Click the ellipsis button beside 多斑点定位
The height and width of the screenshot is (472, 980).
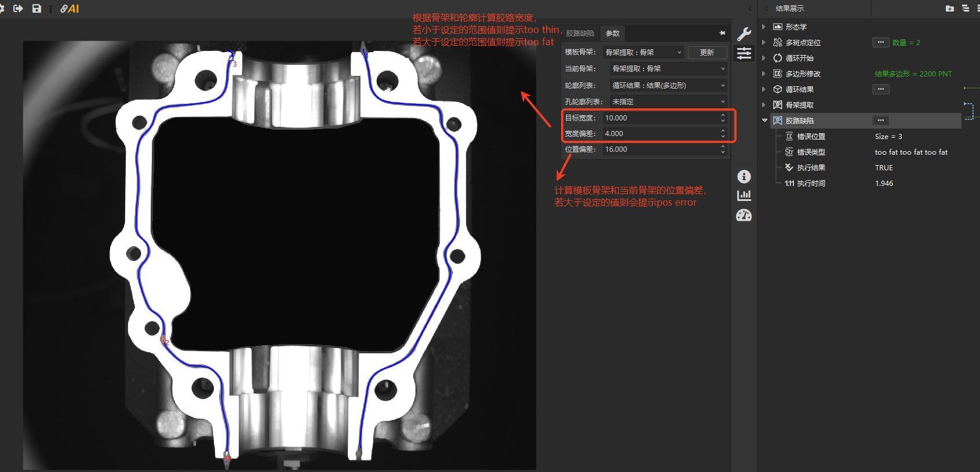(880, 42)
